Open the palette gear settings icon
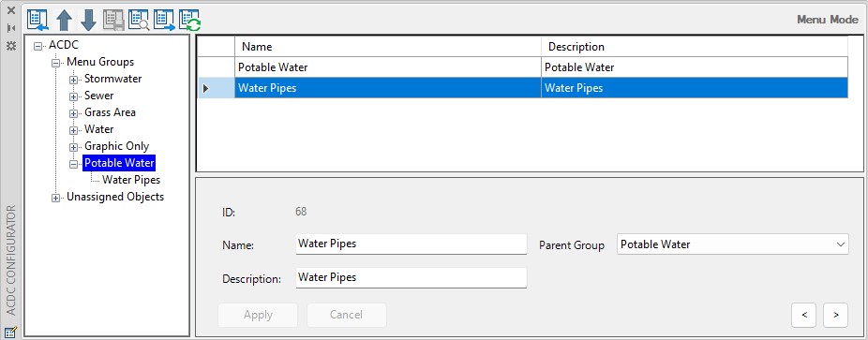Viewport: 868px width, 340px height. (x=10, y=46)
